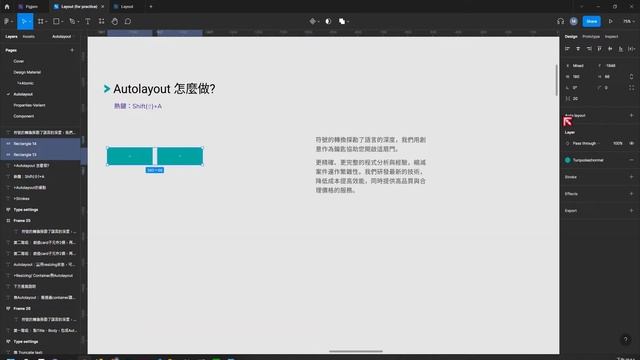Align selected layers top
The height and width of the screenshot is (360, 640).
(x=600, y=49)
